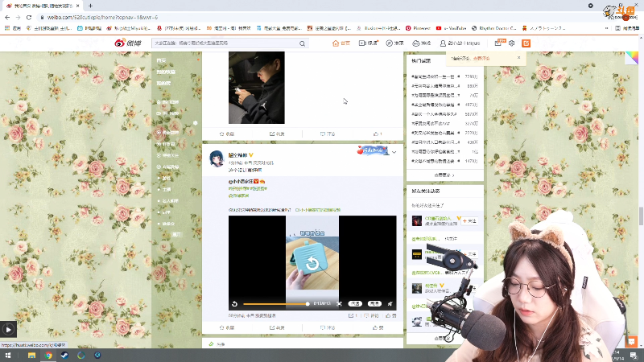Open the apps shortcut in bookmarks bar
The width and height of the screenshot is (644, 362).
point(12,28)
